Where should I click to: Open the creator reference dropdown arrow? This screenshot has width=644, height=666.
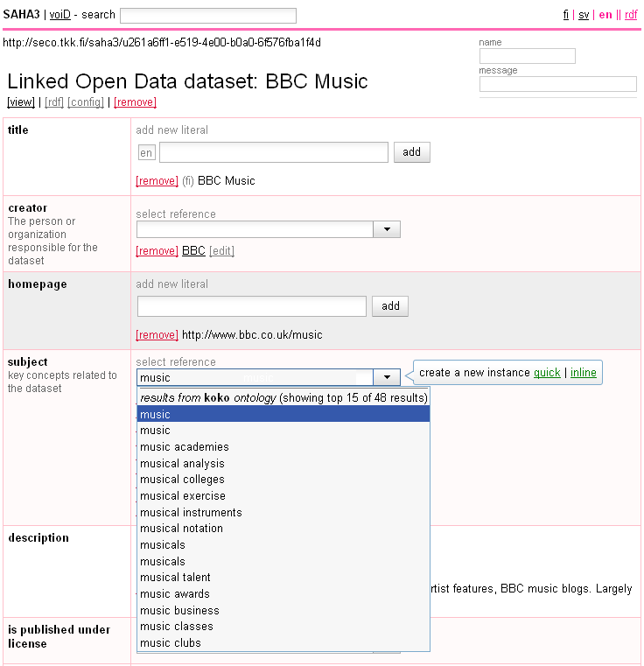click(x=387, y=229)
